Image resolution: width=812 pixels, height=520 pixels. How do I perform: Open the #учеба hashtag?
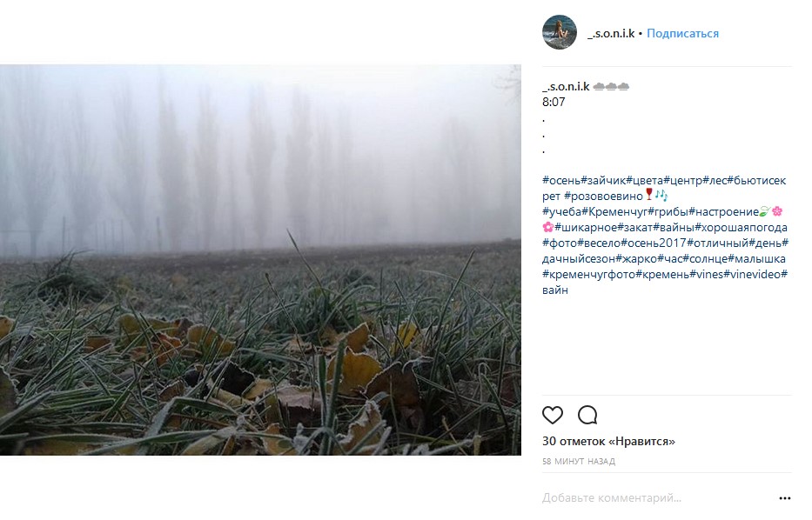tap(561, 212)
